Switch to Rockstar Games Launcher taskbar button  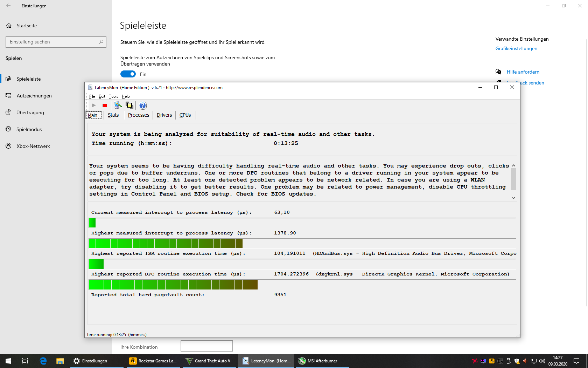pyautogui.click(x=153, y=361)
